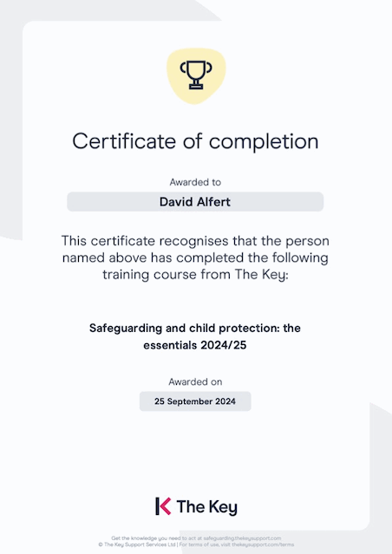This screenshot has height=554, width=392.
Task: Select the line 'This certificate recognises that the person'
Action: (195, 241)
